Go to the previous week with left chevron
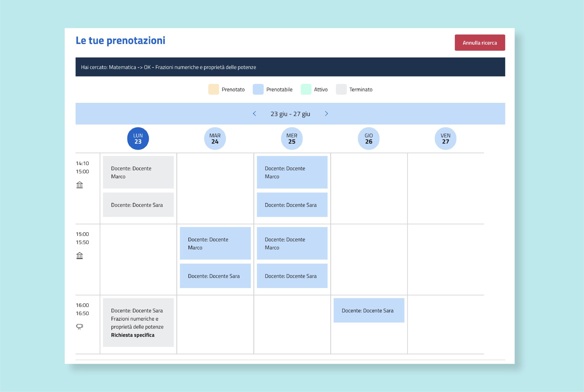Image resolution: width=584 pixels, height=392 pixels. tap(254, 114)
